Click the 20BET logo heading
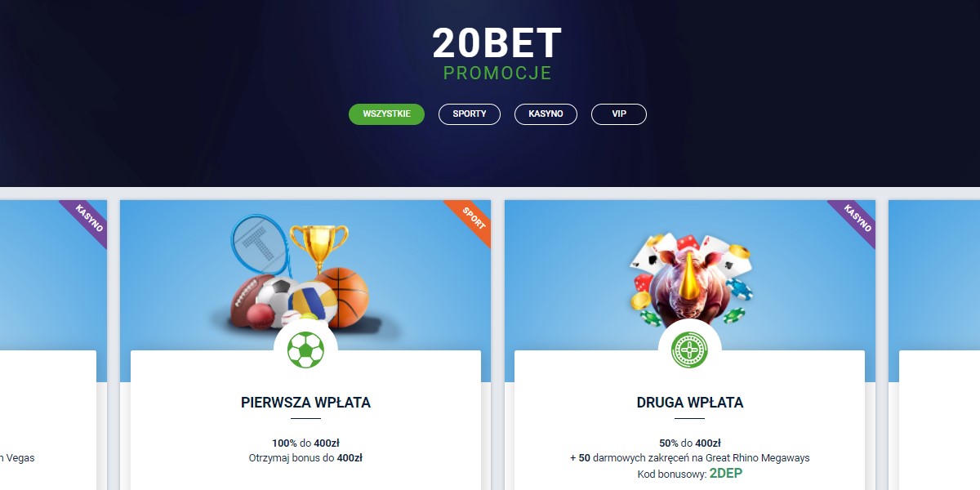 pos(497,42)
